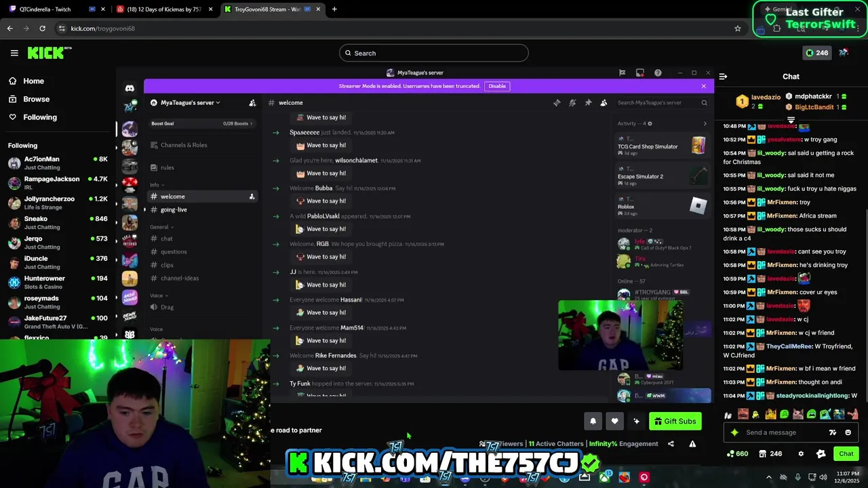This screenshot has width=868, height=488.
Task: Select the going-live channel in streamed Discord
Action: (174, 209)
